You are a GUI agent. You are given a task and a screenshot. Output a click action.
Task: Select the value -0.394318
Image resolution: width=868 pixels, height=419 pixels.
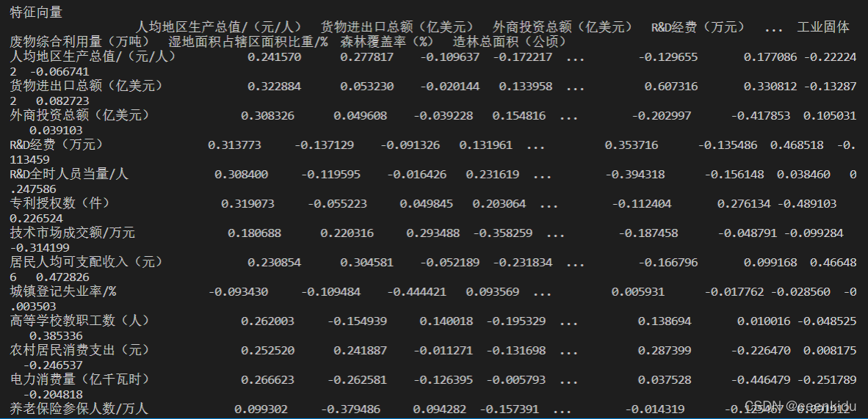point(635,175)
